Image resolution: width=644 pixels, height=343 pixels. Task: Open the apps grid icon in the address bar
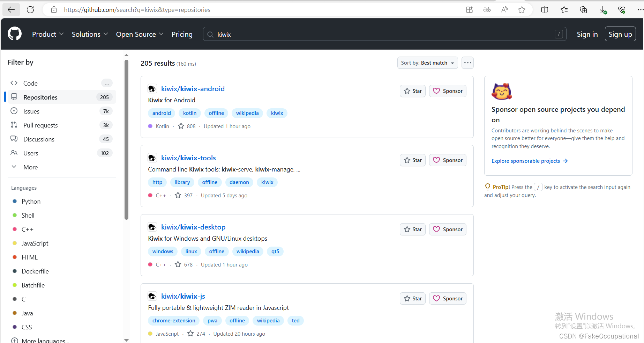click(470, 10)
